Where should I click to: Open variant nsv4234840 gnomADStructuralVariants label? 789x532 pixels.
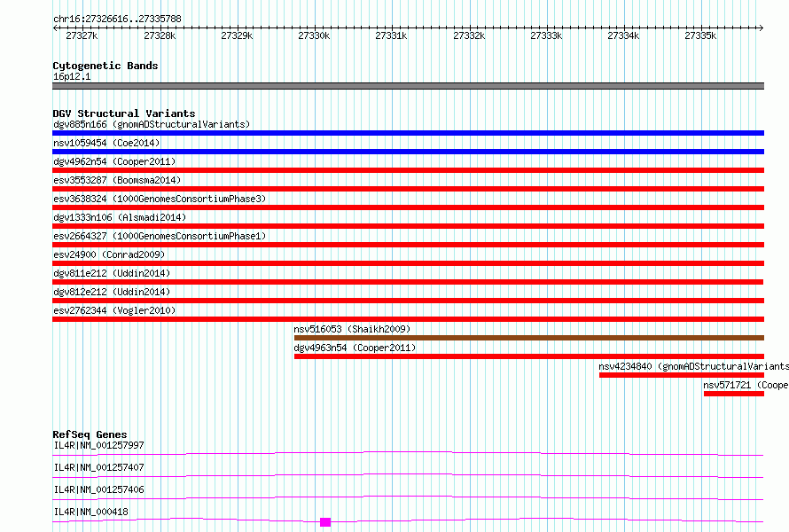693,366
